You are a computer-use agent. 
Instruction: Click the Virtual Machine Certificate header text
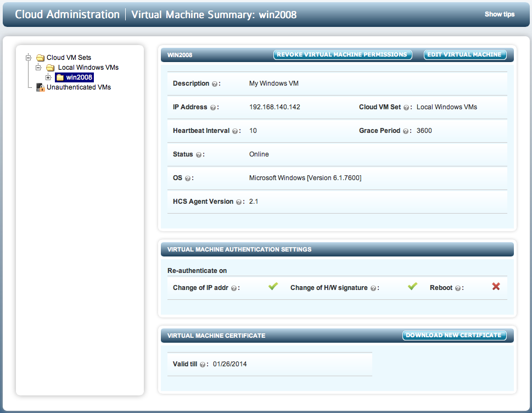coord(216,336)
